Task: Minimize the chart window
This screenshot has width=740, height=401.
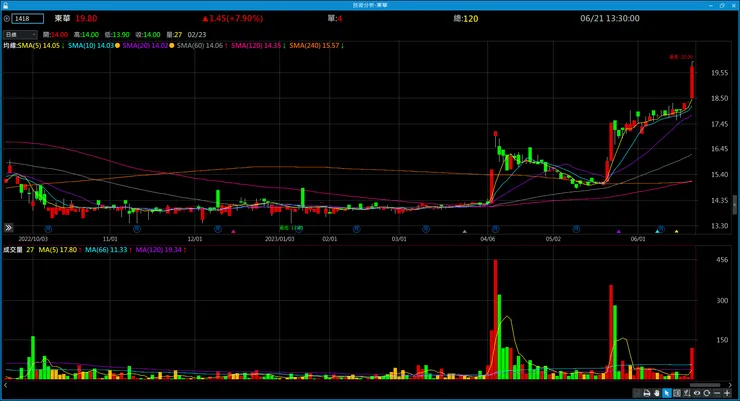Action: (x=711, y=5)
